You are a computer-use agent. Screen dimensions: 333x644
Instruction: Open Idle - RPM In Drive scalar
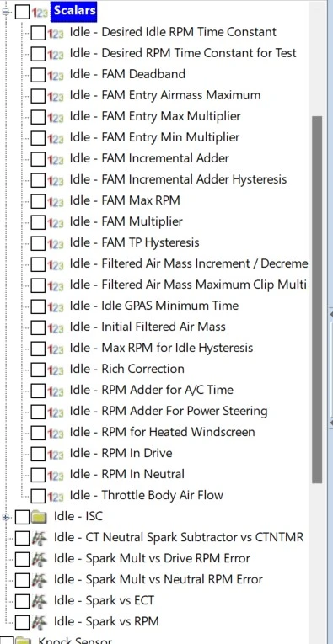pos(121,453)
